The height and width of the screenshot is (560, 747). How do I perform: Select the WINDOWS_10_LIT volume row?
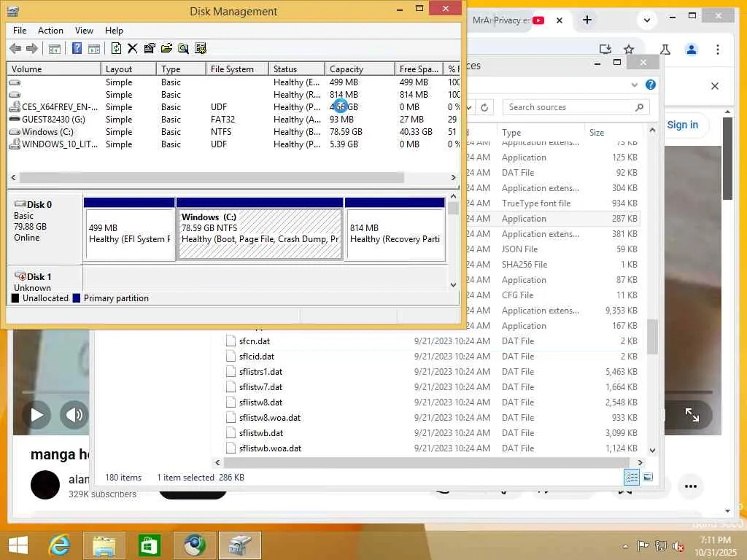(233, 144)
